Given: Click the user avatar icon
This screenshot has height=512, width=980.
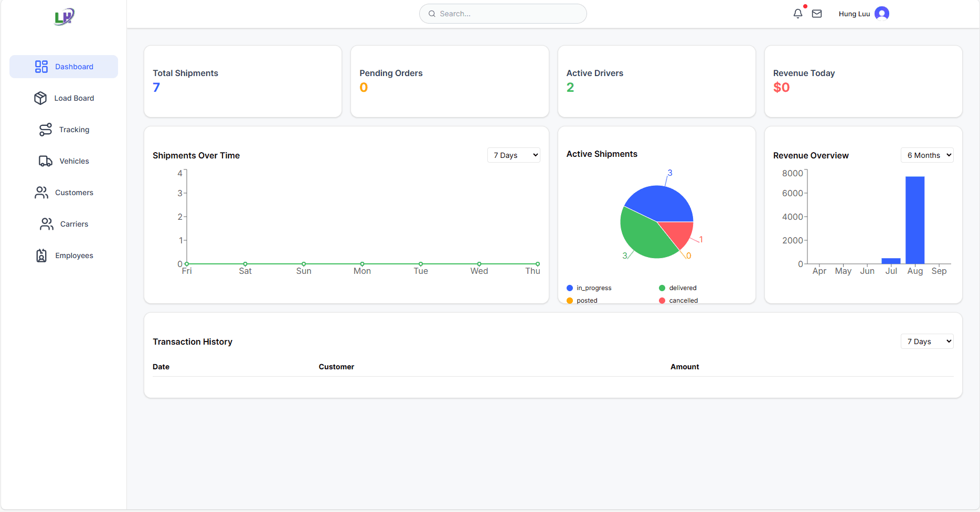Looking at the screenshot, I should 882,14.
